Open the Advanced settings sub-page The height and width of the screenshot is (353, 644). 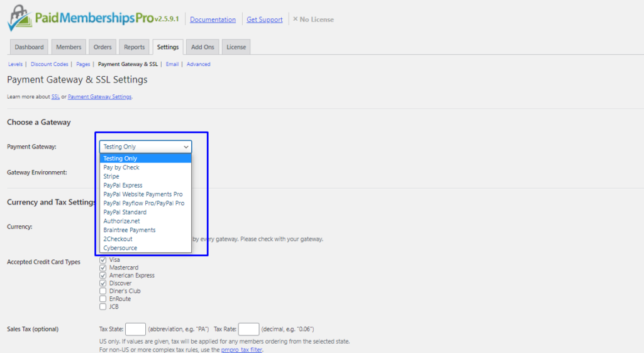[x=198, y=64]
